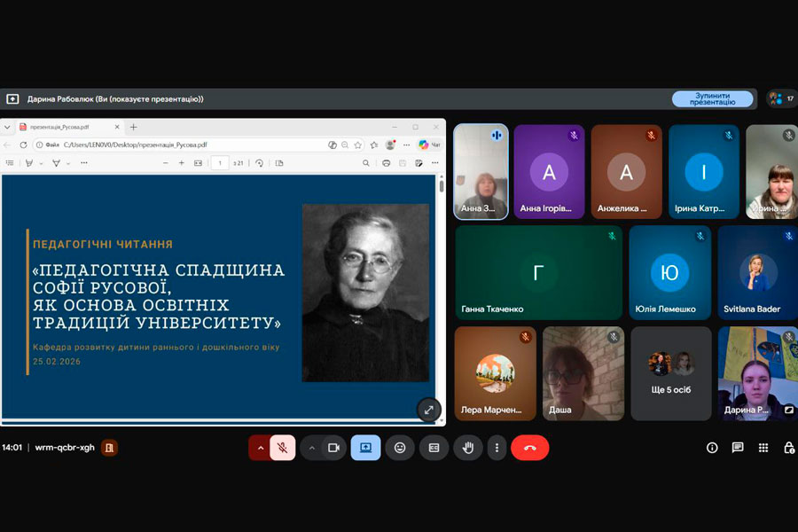Leave the call with red hang-up button
Viewport: 798px width, 532px height.
[530, 448]
